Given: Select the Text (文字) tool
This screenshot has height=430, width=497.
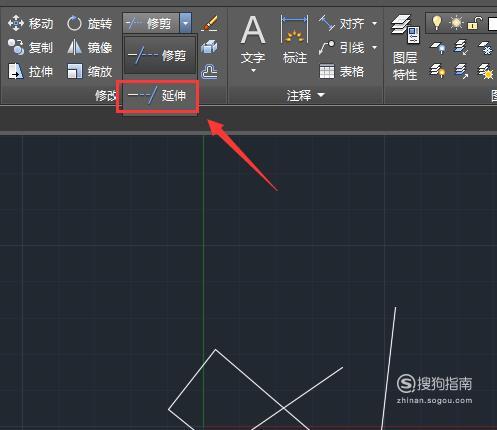Looking at the screenshot, I should [253, 40].
